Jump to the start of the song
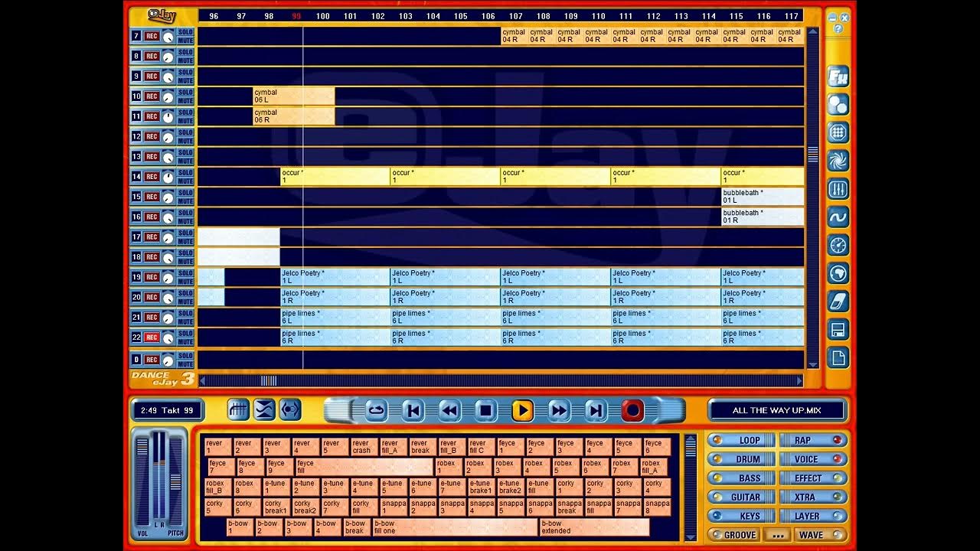 point(413,411)
